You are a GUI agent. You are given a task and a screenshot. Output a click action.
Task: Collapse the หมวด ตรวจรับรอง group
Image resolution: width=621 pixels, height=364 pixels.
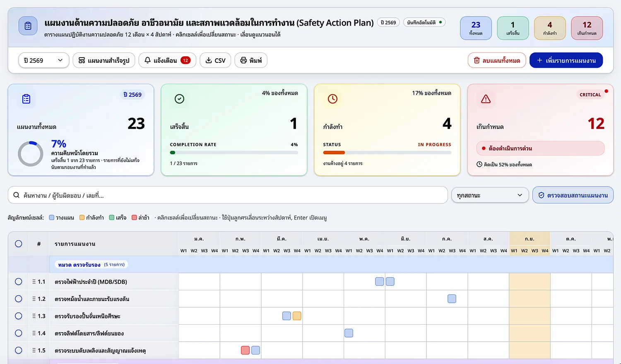tap(91, 265)
